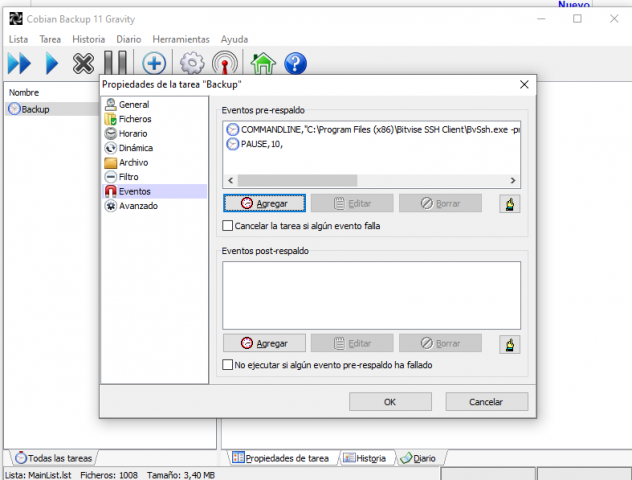Click the Nombre column header
This screenshot has height=480, width=632.
[x=24, y=93]
